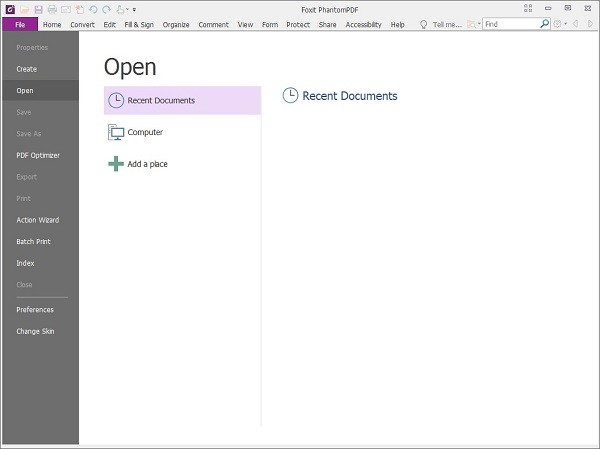Switch to the Accessibility tab
Viewport: 600px width, 449px height.
(364, 24)
